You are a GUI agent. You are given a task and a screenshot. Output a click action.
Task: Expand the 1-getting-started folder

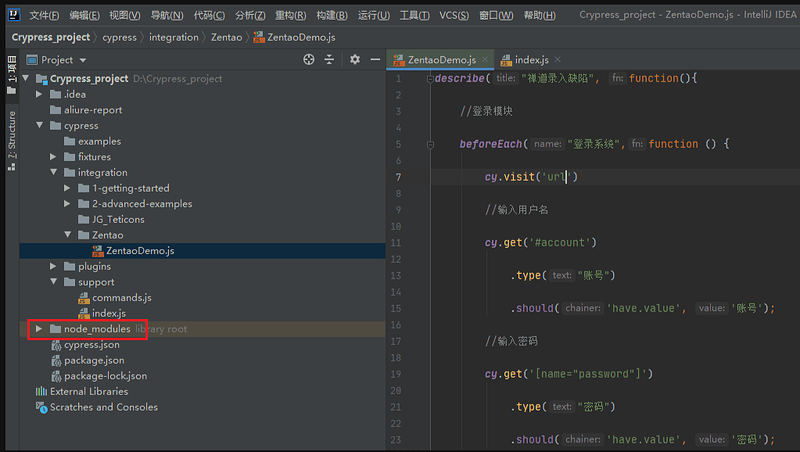pos(67,188)
